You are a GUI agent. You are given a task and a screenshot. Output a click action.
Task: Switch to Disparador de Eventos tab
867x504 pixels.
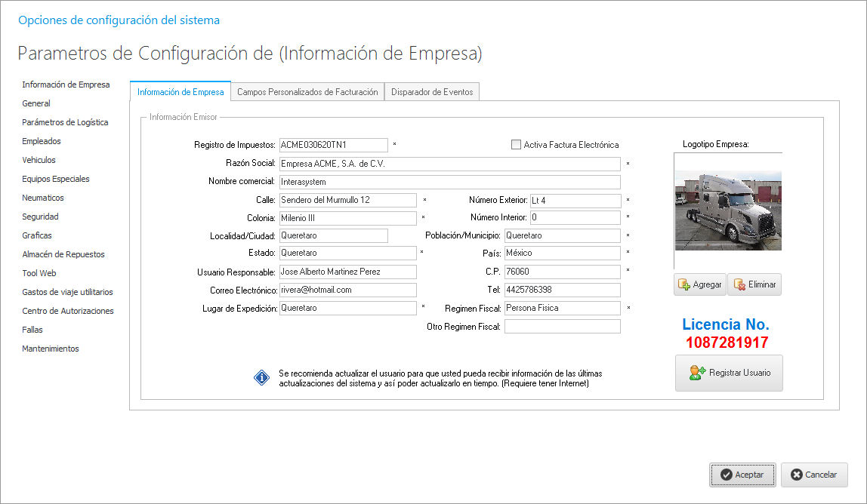point(432,92)
